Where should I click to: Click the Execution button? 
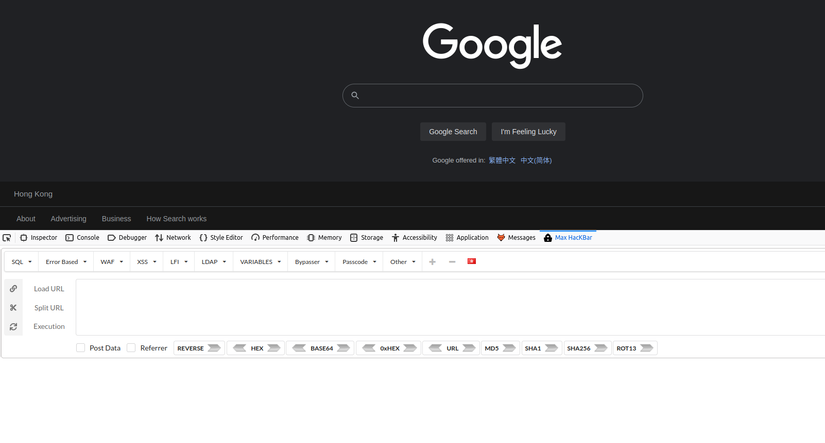coord(49,327)
